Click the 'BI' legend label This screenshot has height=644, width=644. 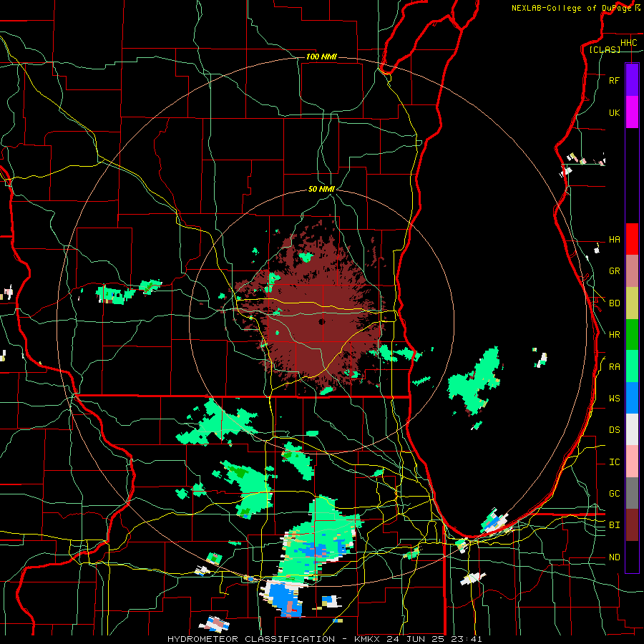pyautogui.click(x=614, y=525)
